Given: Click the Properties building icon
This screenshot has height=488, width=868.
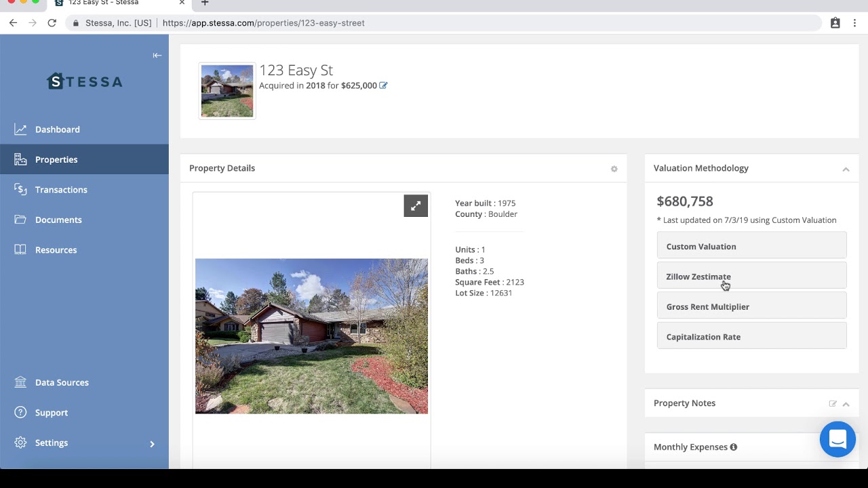Looking at the screenshot, I should [x=21, y=159].
